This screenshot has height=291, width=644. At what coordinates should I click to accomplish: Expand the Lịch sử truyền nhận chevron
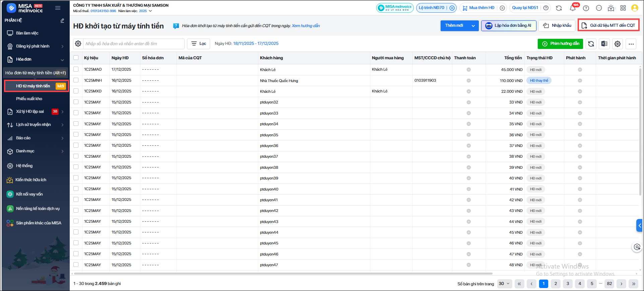pos(62,125)
